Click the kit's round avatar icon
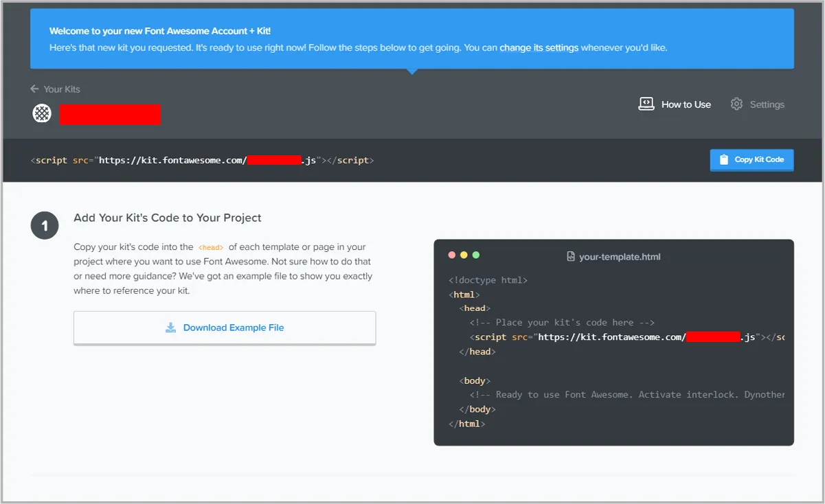The height and width of the screenshot is (504, 825). (42, 113)
